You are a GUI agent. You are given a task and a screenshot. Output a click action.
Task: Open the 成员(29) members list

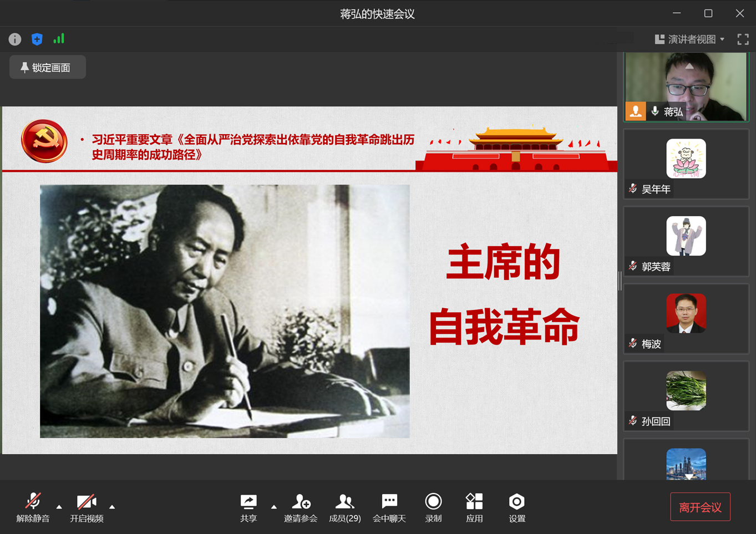point(344,508)
